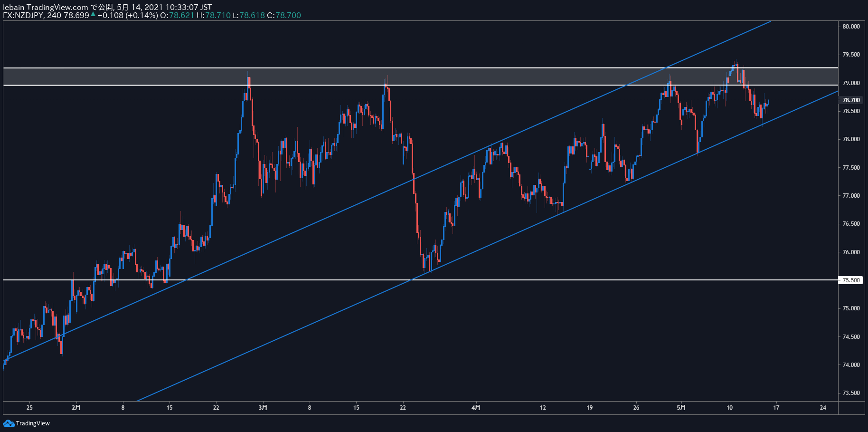
Task: Click the 26 date label on time axis
Action: pos(636,407)
